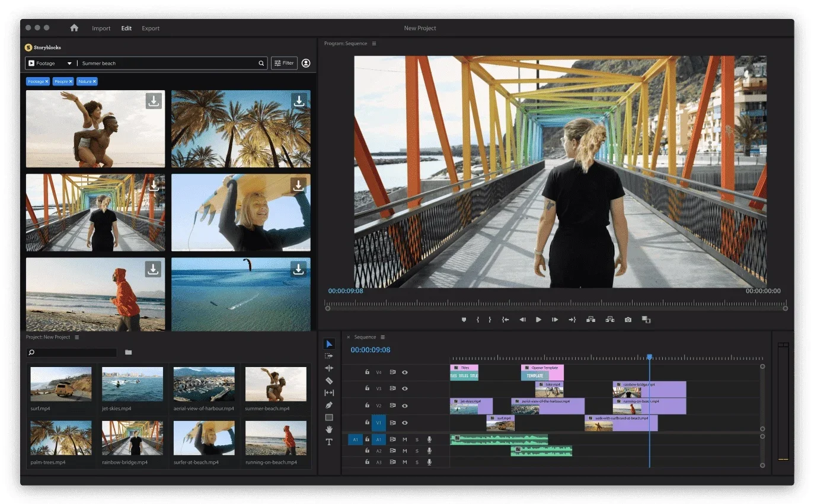Screen dimensions: 814x504
Task: Mute audio track A1
Action: point(405,439)
